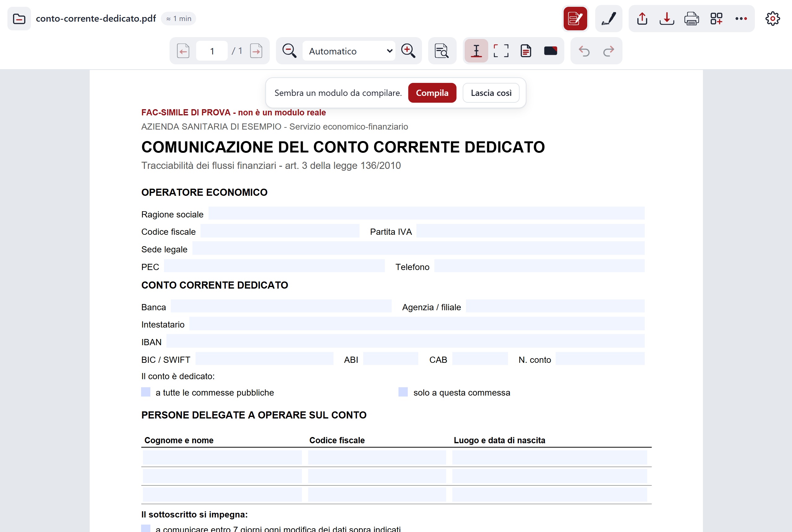
Task: Redo the last action
Action: (609, 51)
